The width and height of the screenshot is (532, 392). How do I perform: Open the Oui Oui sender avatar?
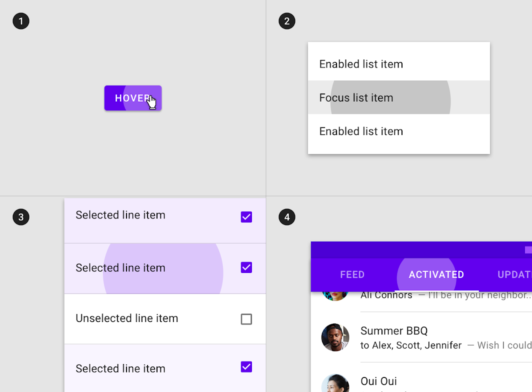point(335,383)
